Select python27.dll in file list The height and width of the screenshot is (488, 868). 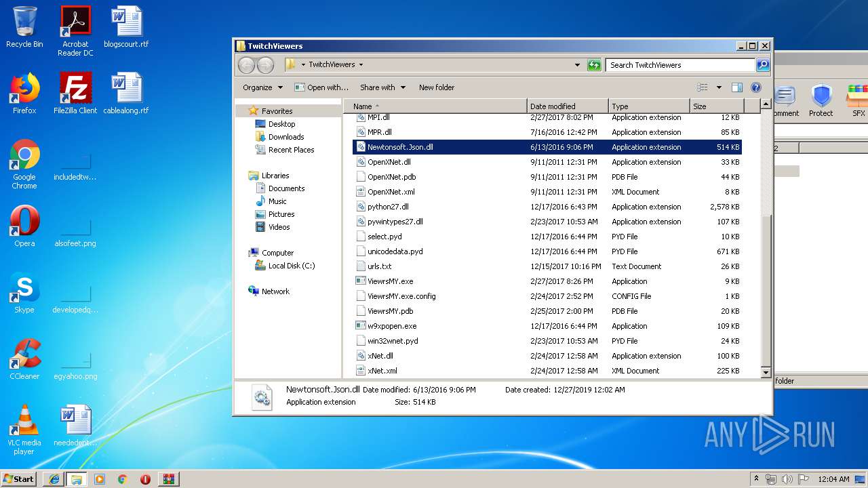click(547, 207)
